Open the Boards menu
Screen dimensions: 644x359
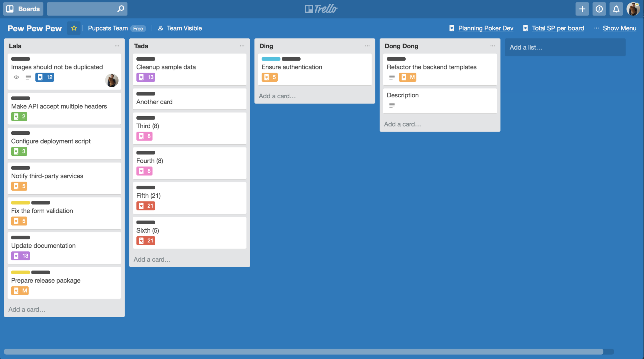click(24, 8)
